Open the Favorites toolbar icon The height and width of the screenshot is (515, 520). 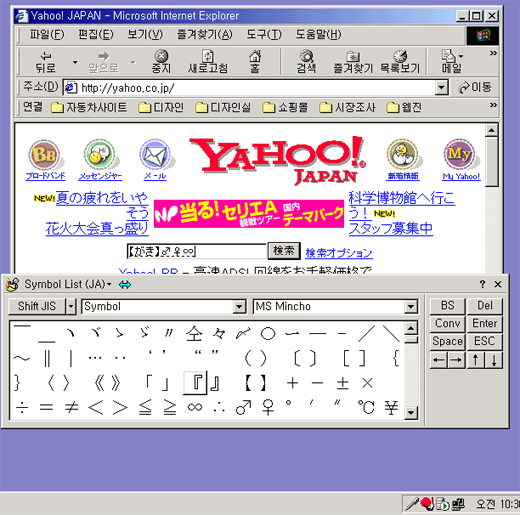click(x=353, y=56)
